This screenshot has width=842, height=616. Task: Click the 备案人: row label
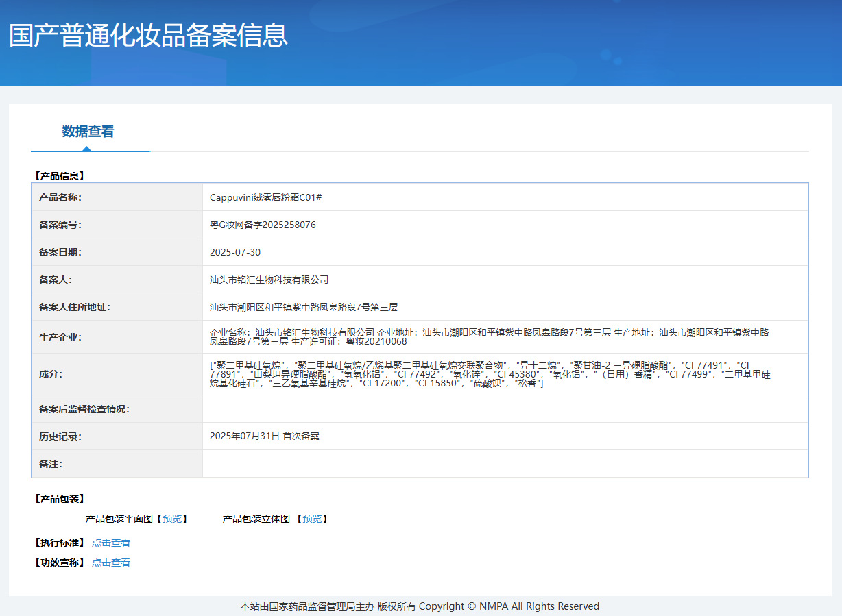click(56, 280)
